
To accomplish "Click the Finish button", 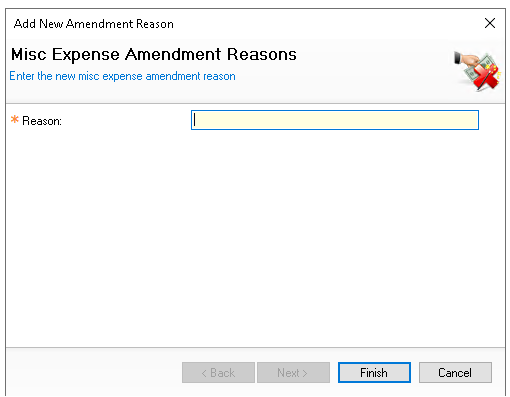I will pos(374,372).
